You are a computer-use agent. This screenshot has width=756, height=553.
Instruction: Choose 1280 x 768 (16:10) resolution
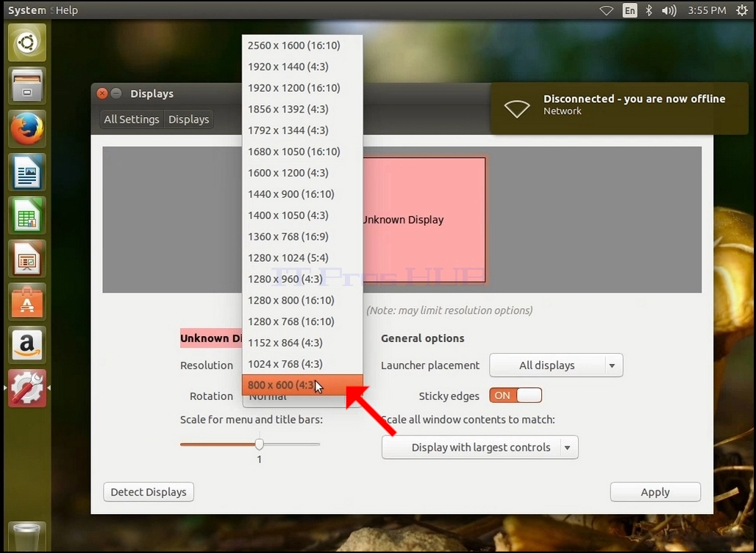tap(302, 321)
